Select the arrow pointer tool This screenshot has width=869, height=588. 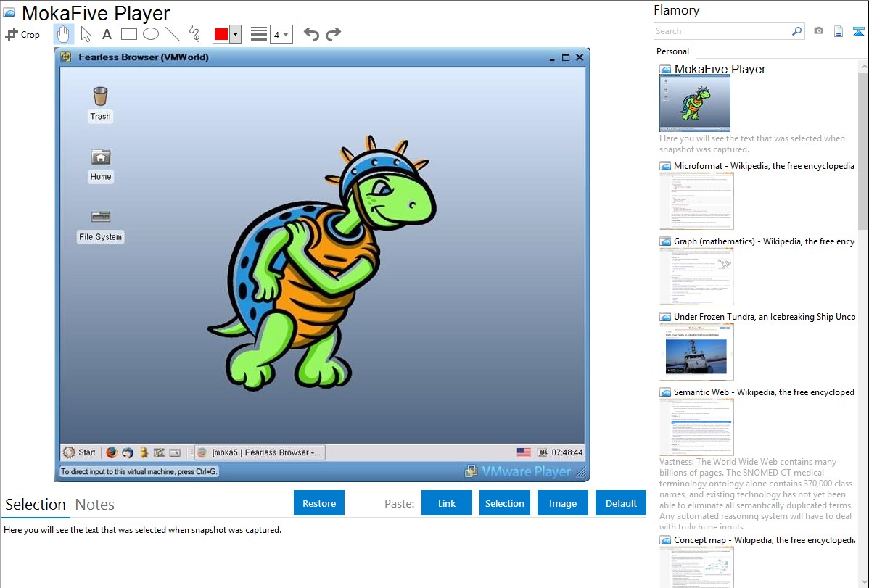pyautogui.click(x=86, y=34)
